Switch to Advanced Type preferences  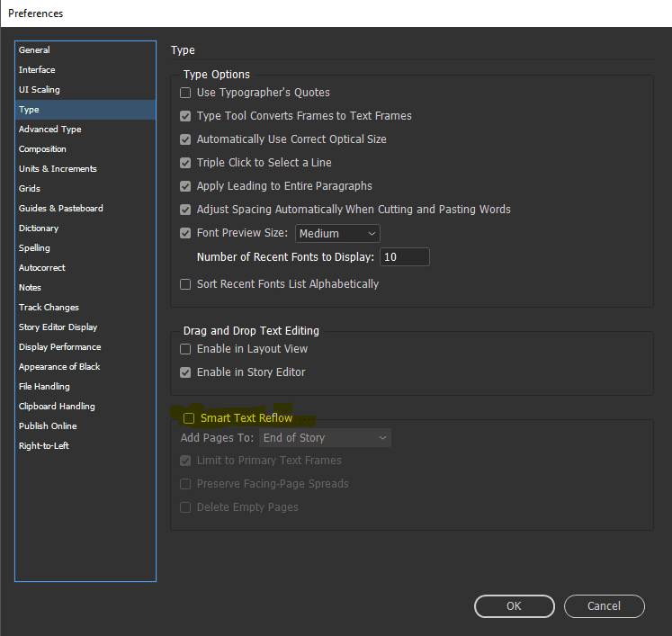(x=85, y=130)
